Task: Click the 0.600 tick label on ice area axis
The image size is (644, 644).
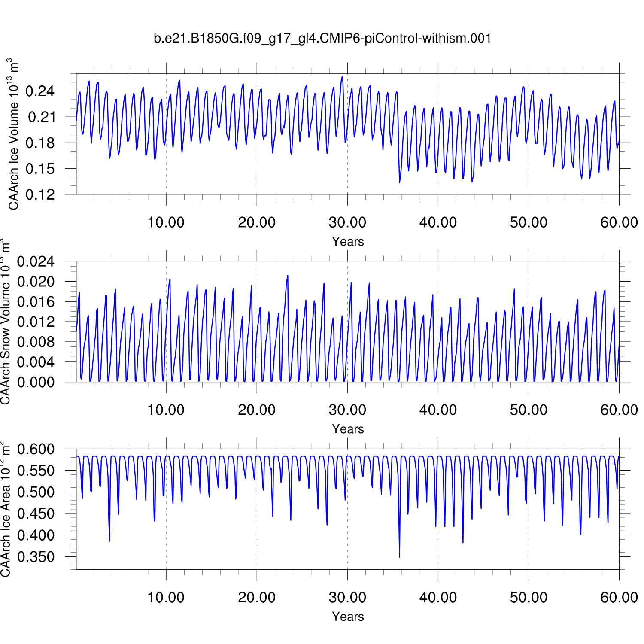Action: [36, 450]
